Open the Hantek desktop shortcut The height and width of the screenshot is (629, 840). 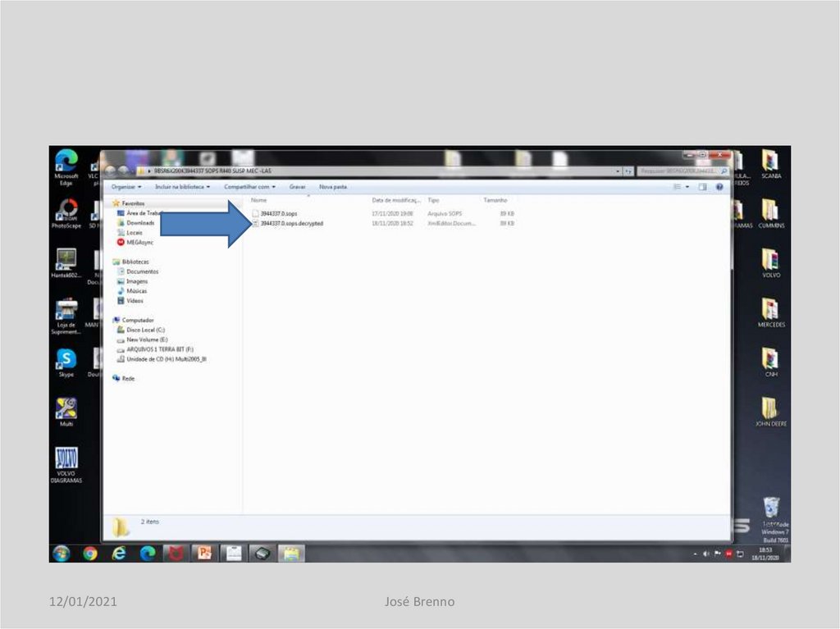click(66, 263)
